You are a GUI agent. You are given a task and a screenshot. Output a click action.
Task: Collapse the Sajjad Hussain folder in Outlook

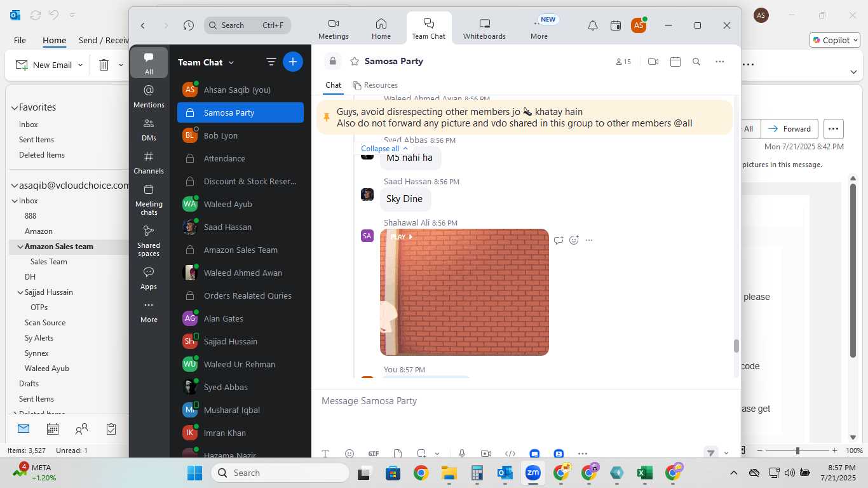[20, 292]
